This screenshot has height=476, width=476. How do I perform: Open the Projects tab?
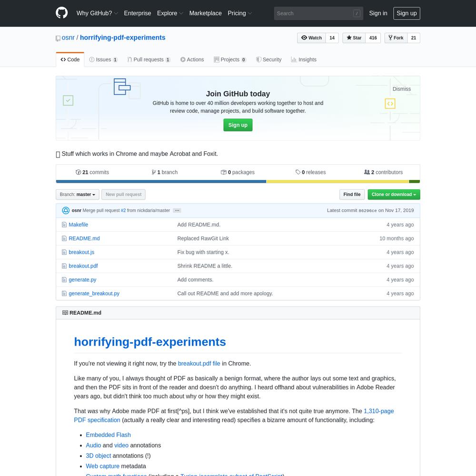[230, 59]
